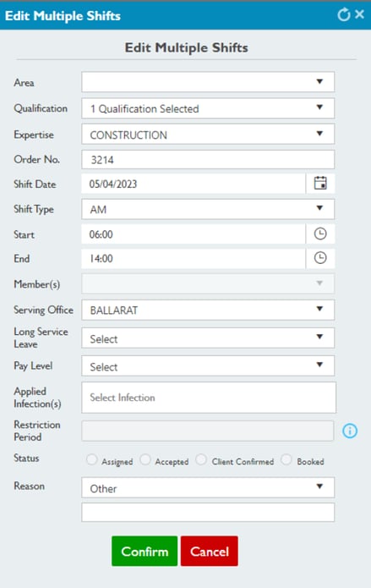Expand the Expertise CONSTRUCTION dropdown

coord(208,135)
